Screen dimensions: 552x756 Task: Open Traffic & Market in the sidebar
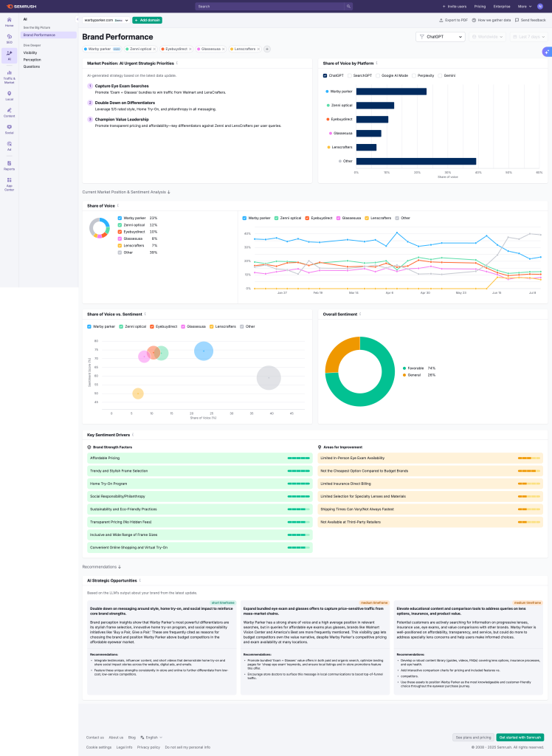pos(9,77)
